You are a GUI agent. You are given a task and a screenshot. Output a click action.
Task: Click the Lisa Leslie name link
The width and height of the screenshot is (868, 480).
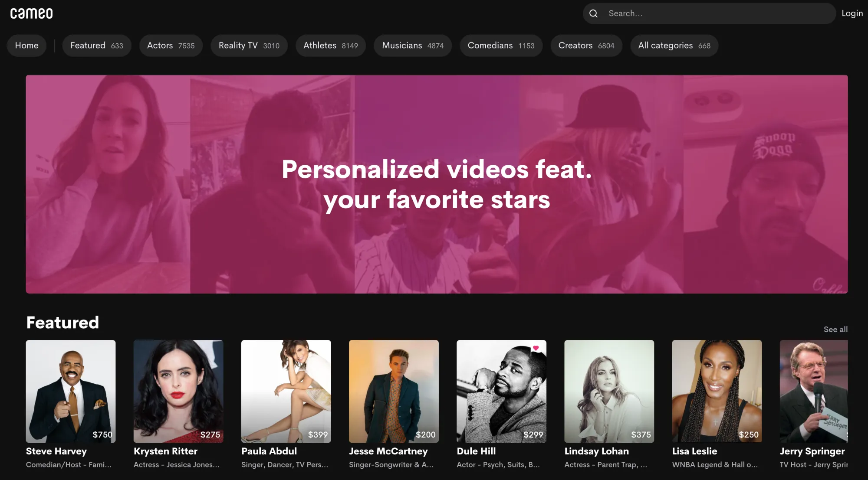coord(694,451)
